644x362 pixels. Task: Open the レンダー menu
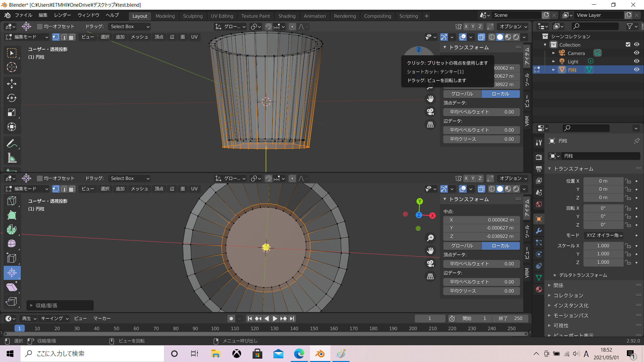[62, 15]
